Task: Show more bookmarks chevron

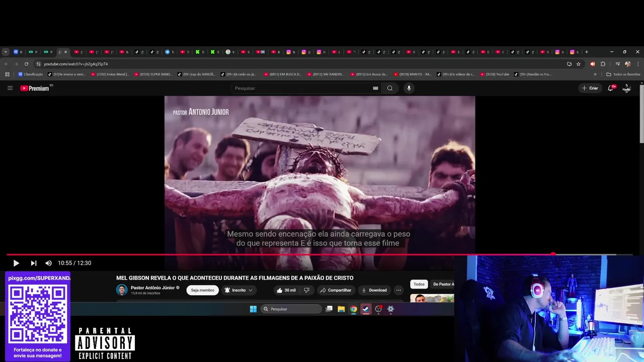Action: pos(595,74)
